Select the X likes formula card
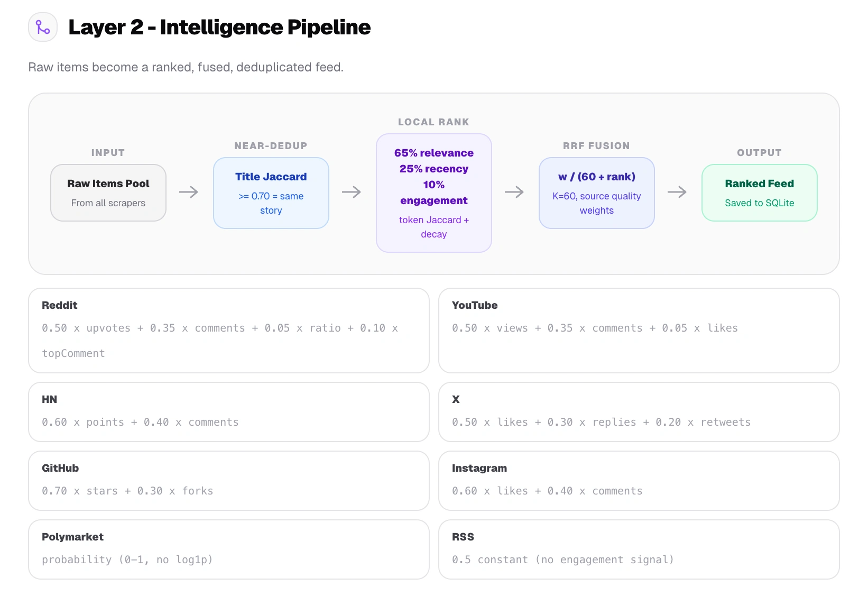 coord(639,412)
